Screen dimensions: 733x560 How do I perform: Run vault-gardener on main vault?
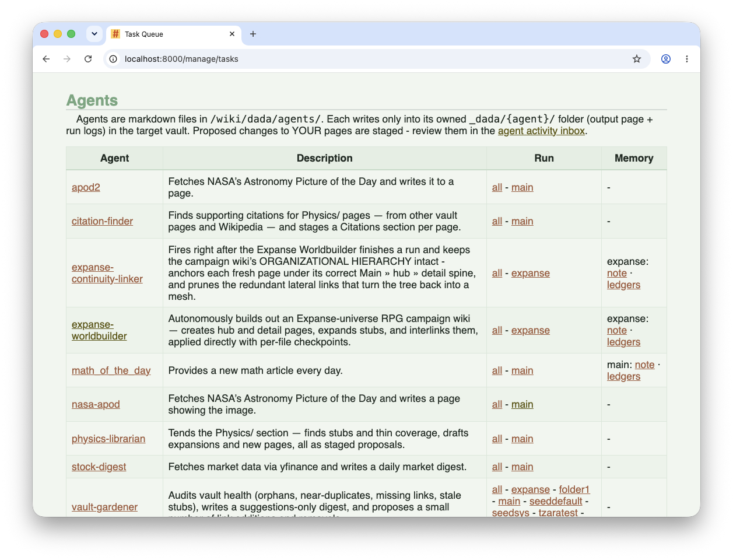tap(509, 501)
